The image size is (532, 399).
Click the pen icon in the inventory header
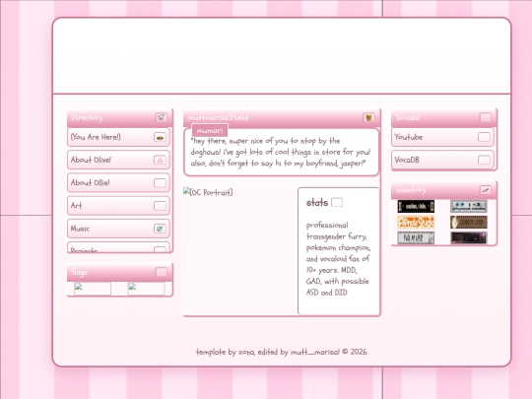click(x=485, y=190)
